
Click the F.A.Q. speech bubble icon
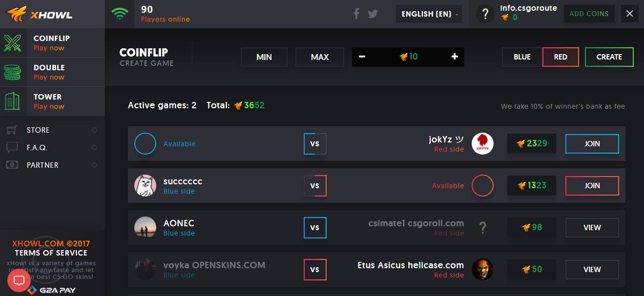coord(12,147)
